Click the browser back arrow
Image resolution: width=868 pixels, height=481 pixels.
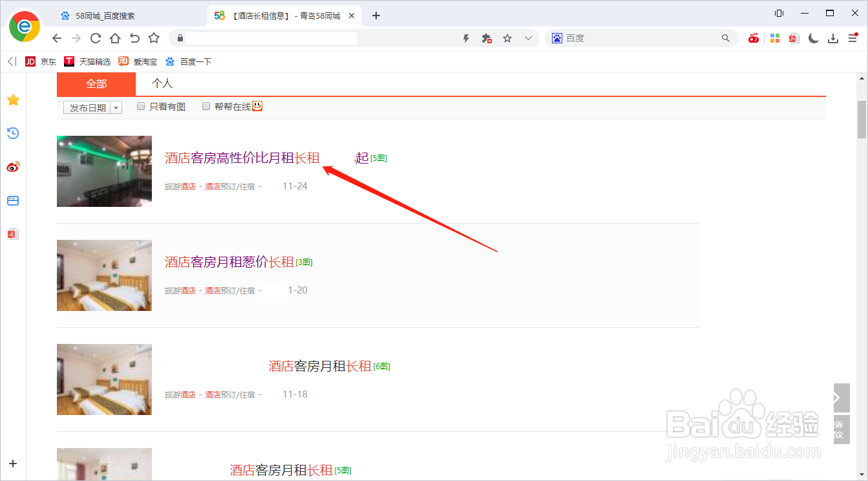pyautogui.click(x=57, y=38)
